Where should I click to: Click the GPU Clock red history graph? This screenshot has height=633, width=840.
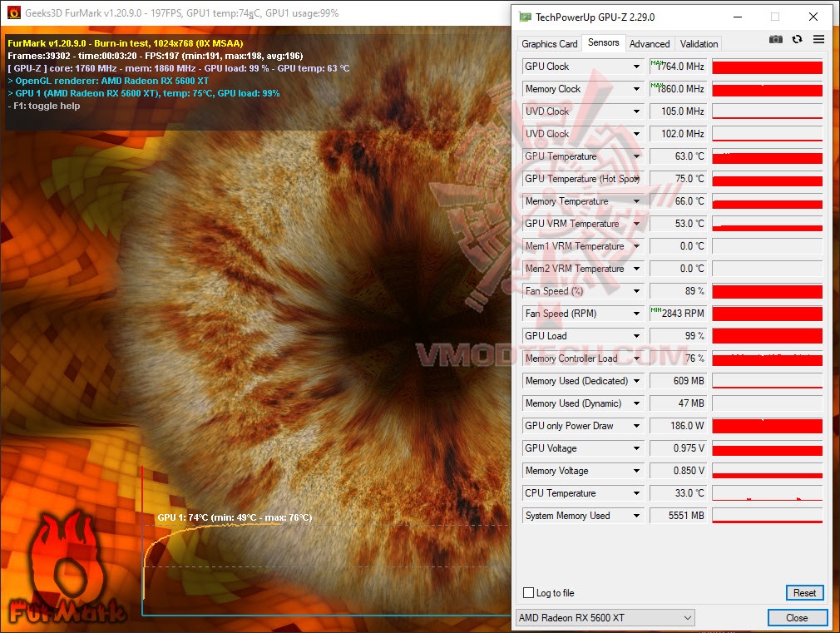point(767,67)
